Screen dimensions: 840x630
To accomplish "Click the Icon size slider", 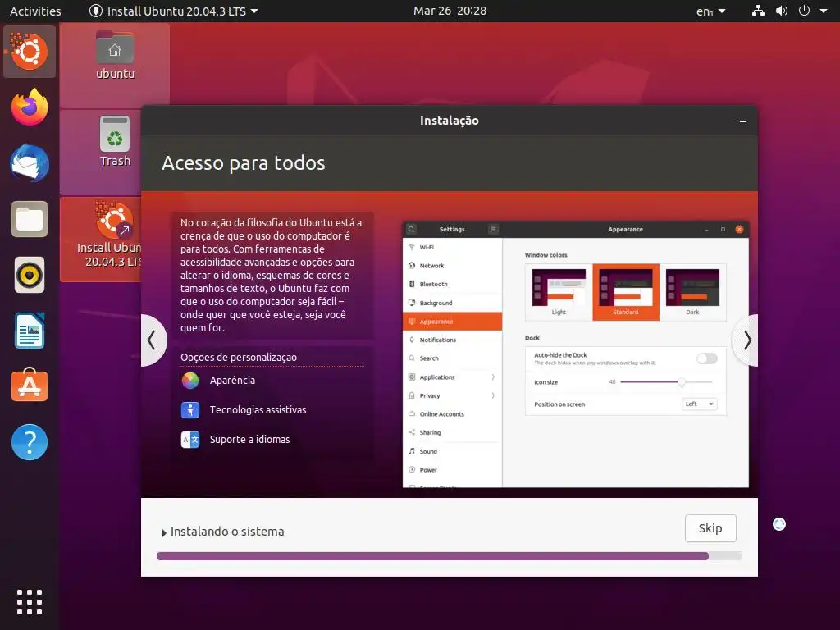I will pos(666,382).
